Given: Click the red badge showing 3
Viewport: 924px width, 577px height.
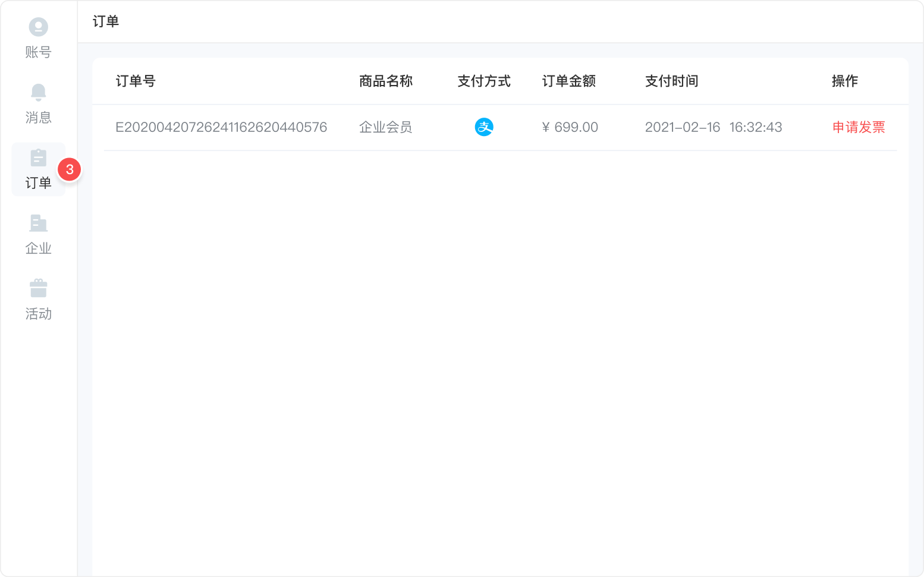Looking at the screenshot, I should coord(70,170).
